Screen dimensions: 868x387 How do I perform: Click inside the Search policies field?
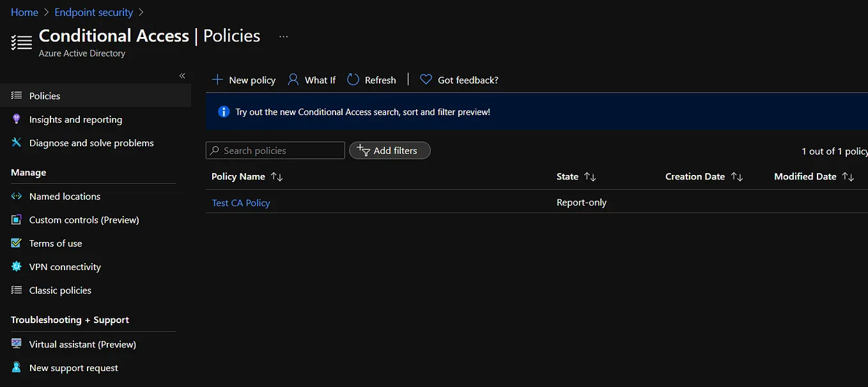click(275, 150)
